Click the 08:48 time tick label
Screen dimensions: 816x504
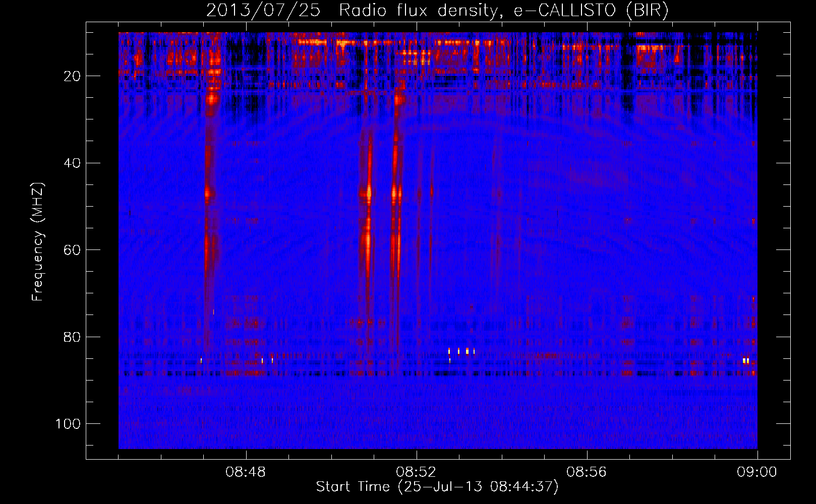tap(246, 472)
